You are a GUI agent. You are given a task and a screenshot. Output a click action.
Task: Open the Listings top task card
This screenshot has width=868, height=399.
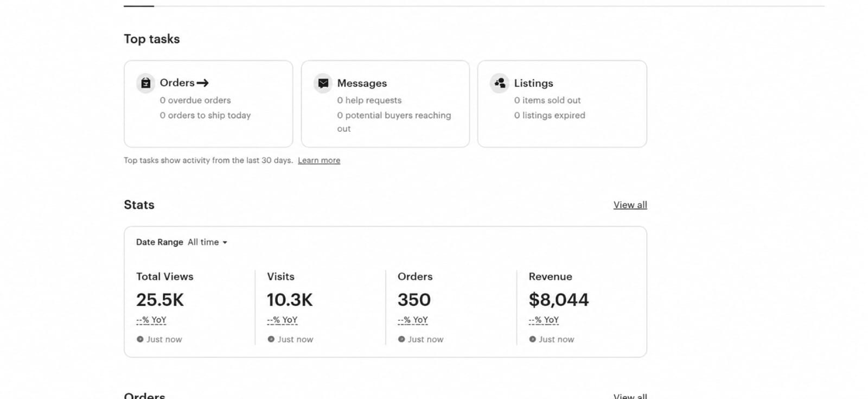point(562,104)
